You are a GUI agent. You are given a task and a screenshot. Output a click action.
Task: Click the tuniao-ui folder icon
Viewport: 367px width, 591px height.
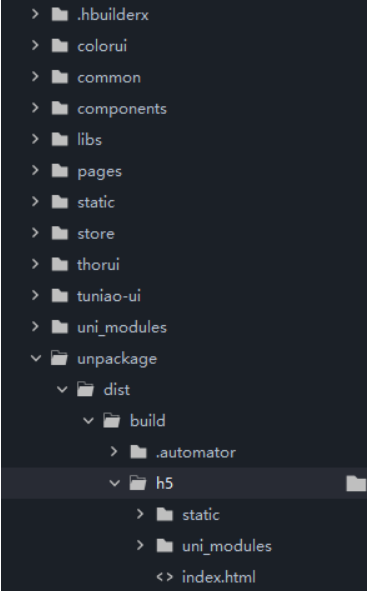pos(60,296)
